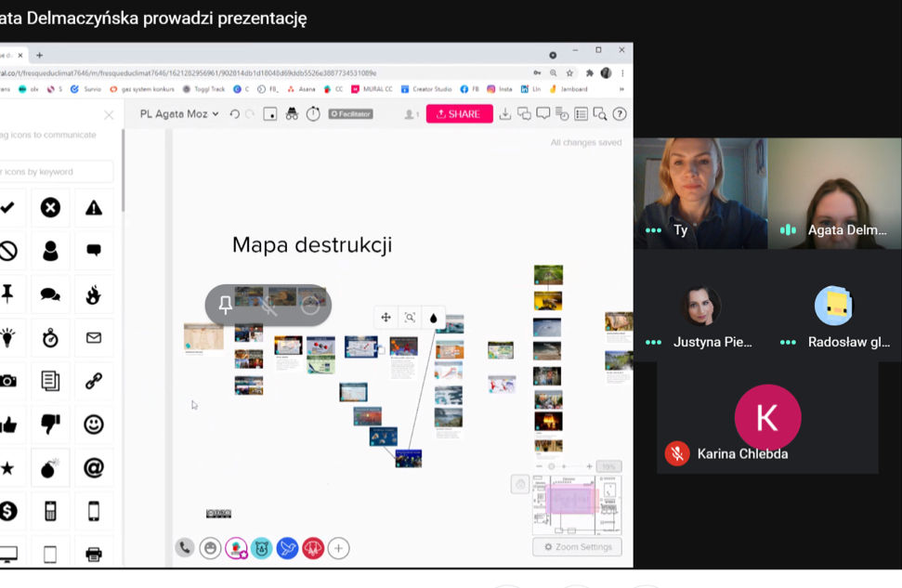Open the Creator Studio bookmark

[426, 89]
